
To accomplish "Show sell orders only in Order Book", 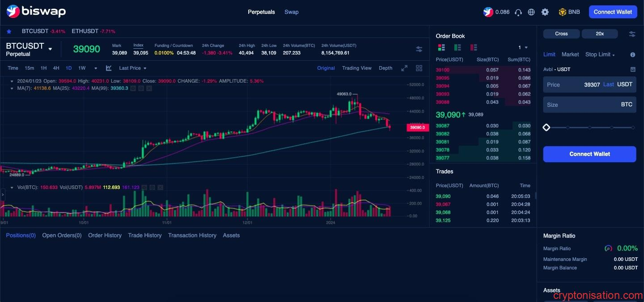I will coord(474,47).
